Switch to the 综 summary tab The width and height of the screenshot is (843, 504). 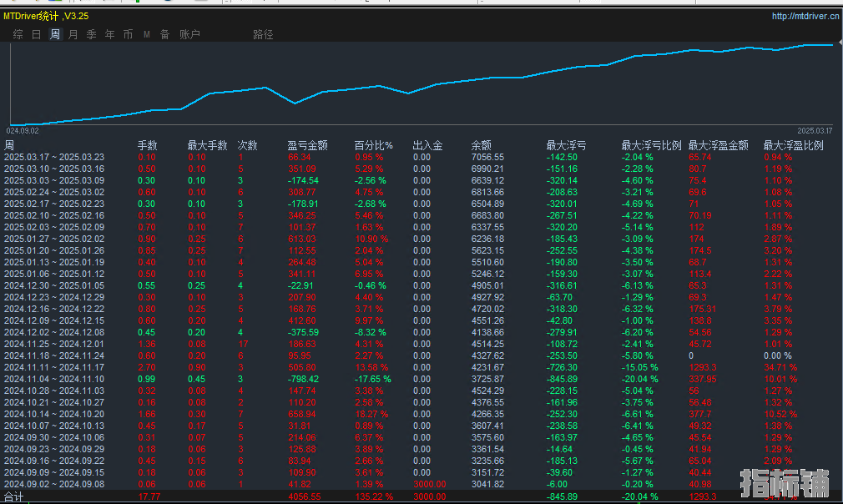(18, 34)
